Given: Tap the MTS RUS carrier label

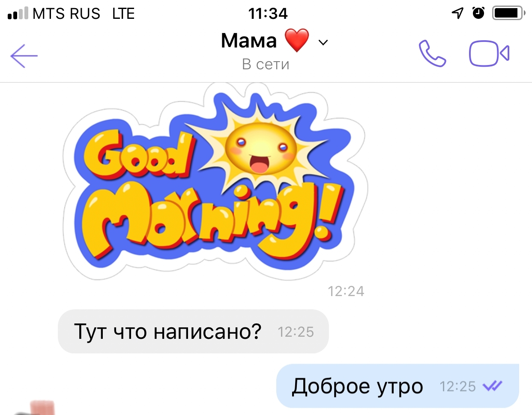Looking at the screenshot, I should (66, 14).
